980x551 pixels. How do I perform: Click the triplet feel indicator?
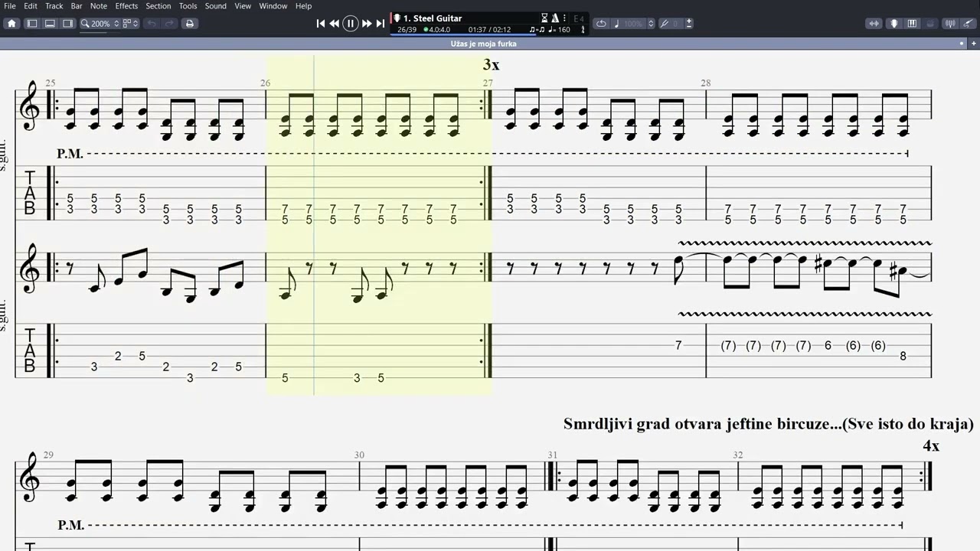[537, 30]
